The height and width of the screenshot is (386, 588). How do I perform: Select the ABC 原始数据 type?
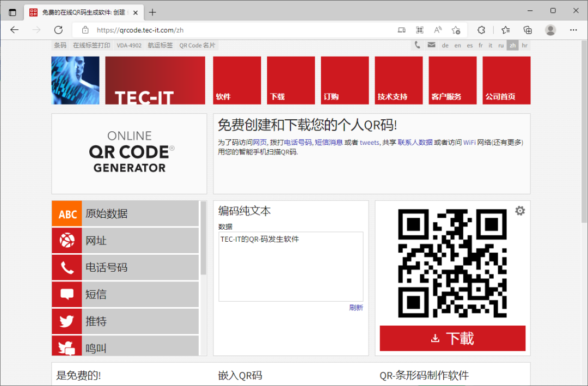point(125,213)
